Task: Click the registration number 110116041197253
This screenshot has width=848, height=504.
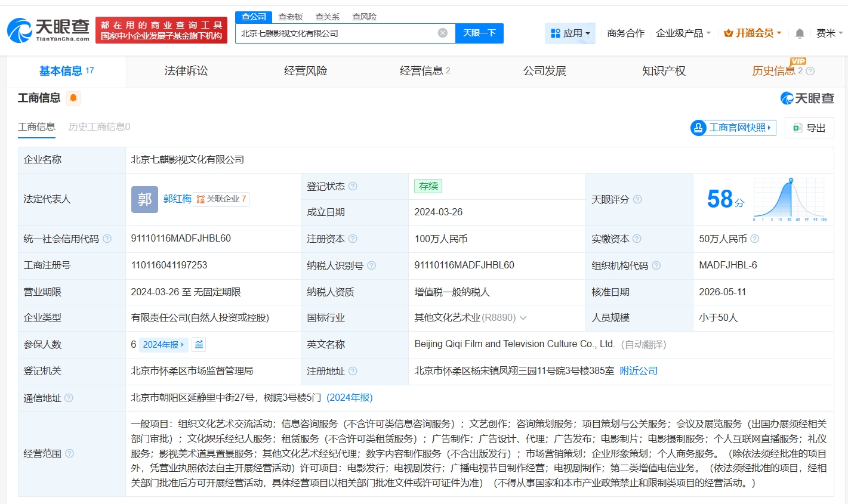Action: click(169, 265)
